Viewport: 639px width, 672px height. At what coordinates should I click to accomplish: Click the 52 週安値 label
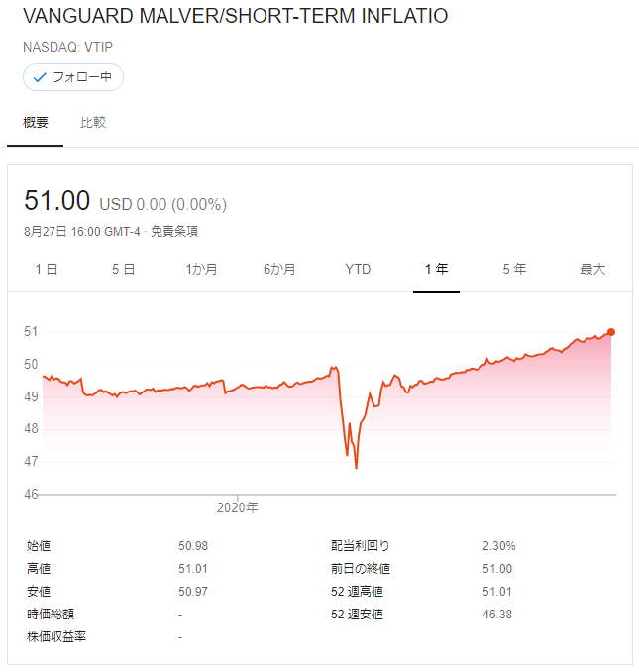point(357,615)
